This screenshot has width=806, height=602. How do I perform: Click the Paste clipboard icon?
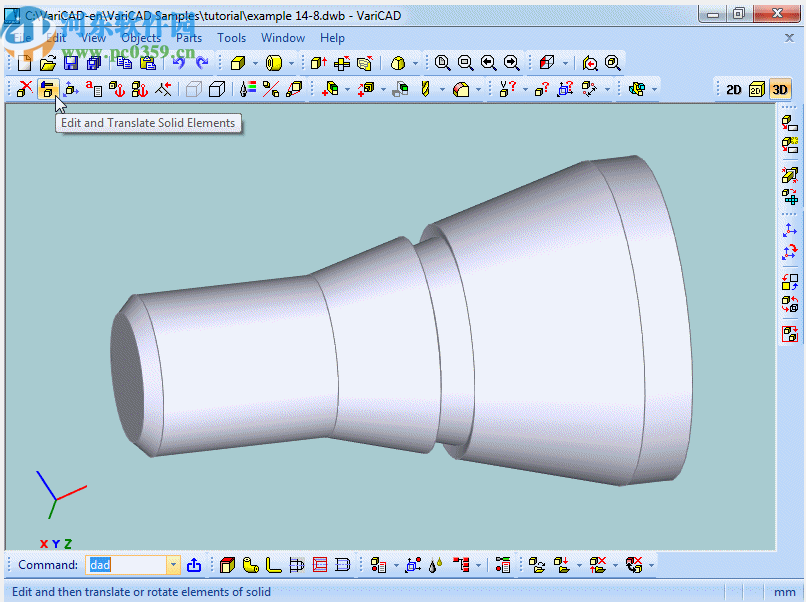[148, 63]
